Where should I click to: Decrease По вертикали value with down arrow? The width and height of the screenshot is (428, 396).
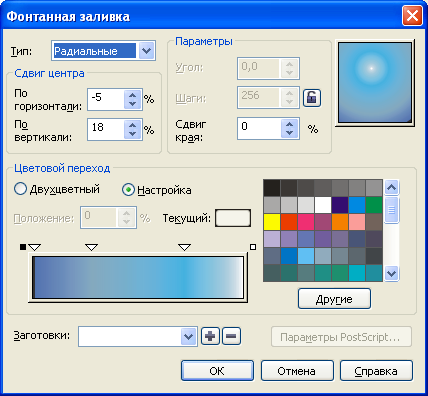coord(132,134)
